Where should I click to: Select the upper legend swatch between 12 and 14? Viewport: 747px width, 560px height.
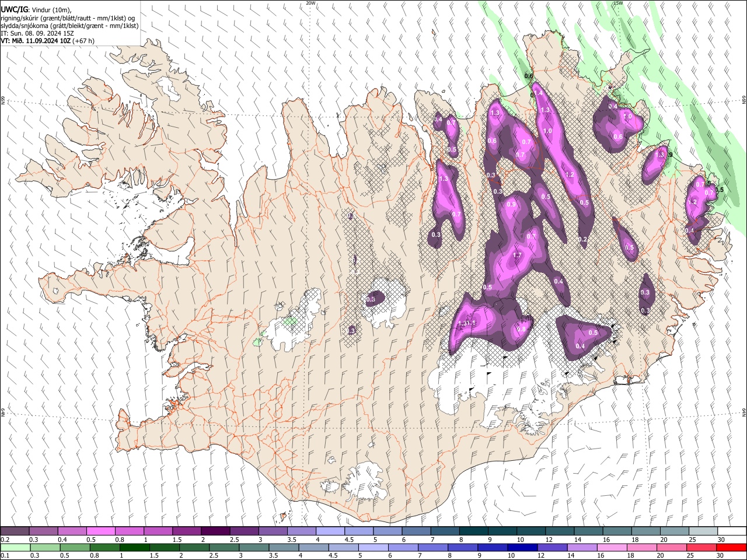[558, 531]
